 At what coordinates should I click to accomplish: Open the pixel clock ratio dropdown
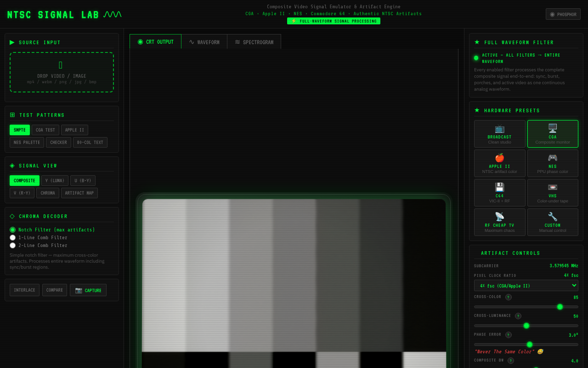(x=526, y=285)
